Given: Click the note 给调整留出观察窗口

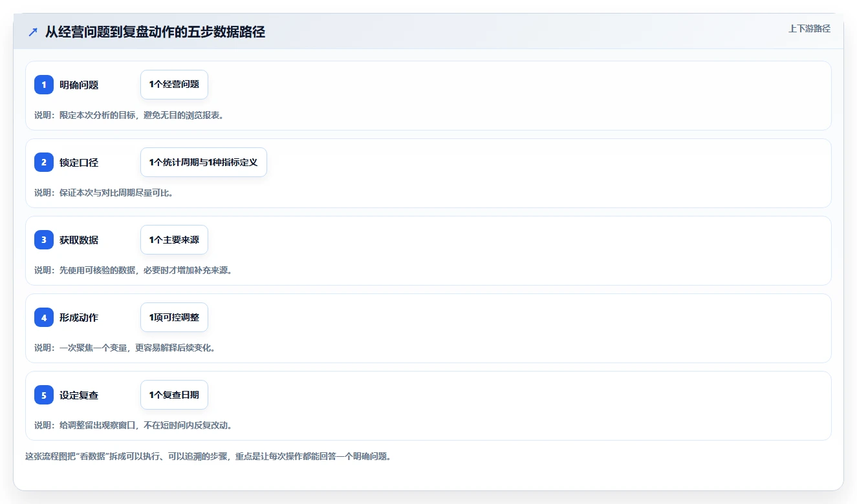Looking at the screenshot, I should click(133, 425).
